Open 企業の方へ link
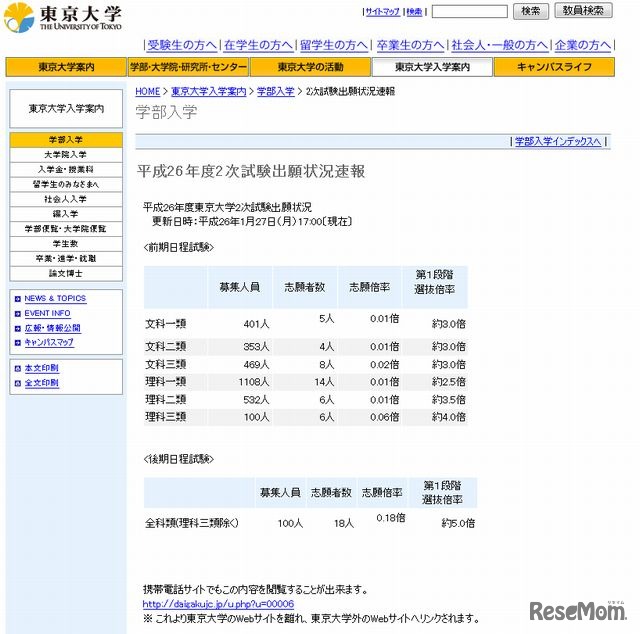The width and height of the screenshot is (640, 634). coord(583,45)
